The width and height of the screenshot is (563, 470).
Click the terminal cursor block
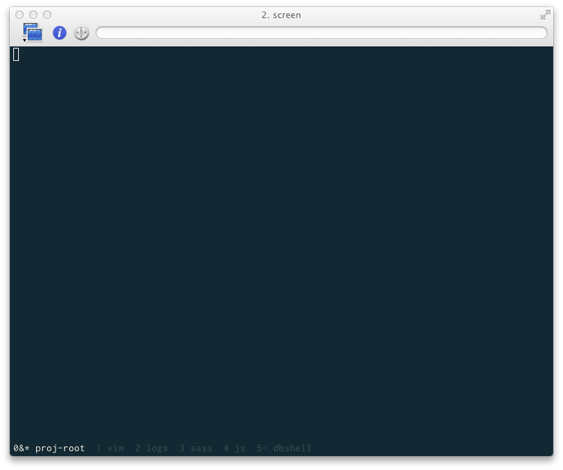16,55
